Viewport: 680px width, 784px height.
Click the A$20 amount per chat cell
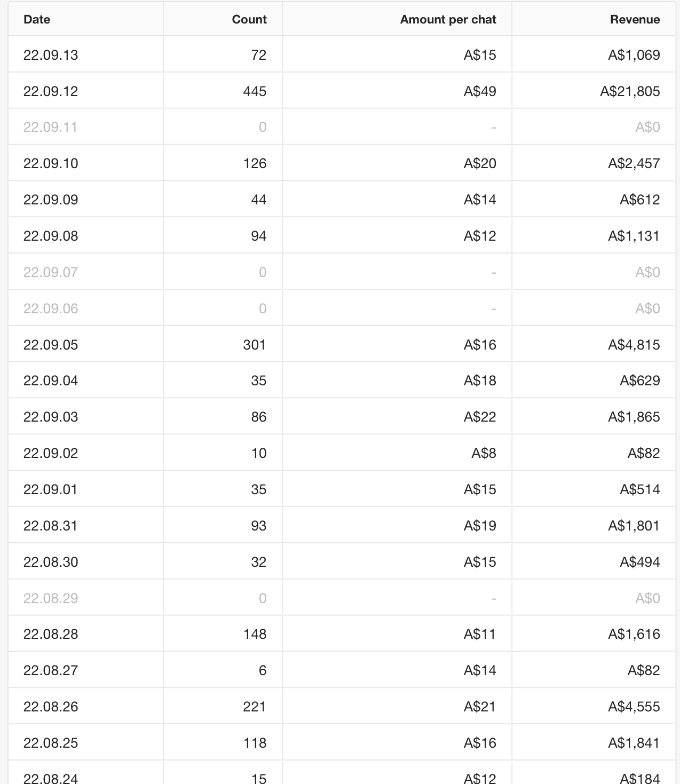click(479, 163)
